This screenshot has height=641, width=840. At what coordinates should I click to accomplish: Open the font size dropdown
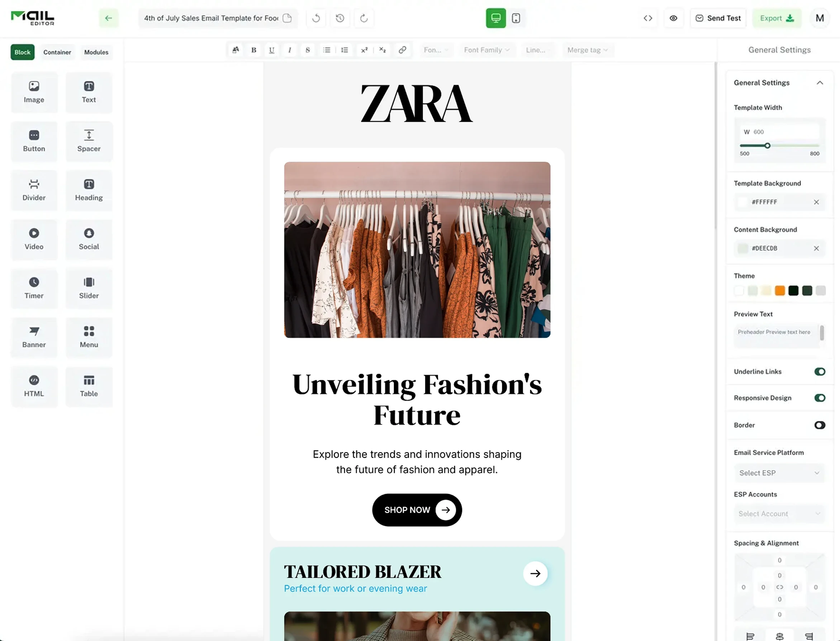click(x=436, y=50)
